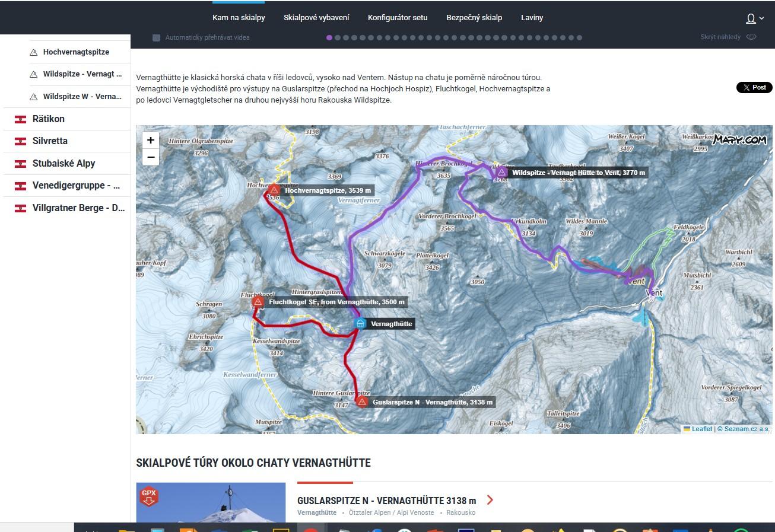
Task: Open the user account dropdown
Action: coord(754,18)
